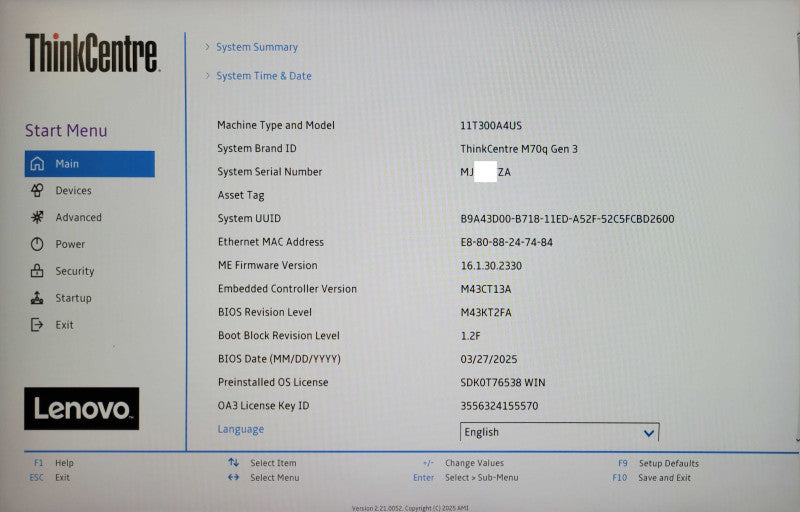This screenshot has height=512, width=800.
Task: Click the Startup icon in sidebar
Action: point(37,298)
